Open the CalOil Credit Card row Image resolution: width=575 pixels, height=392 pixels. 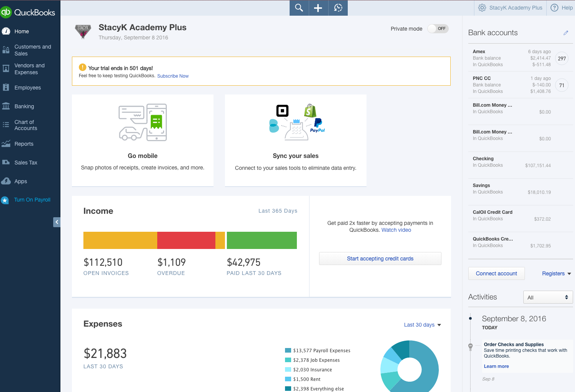tap(520, 218)
